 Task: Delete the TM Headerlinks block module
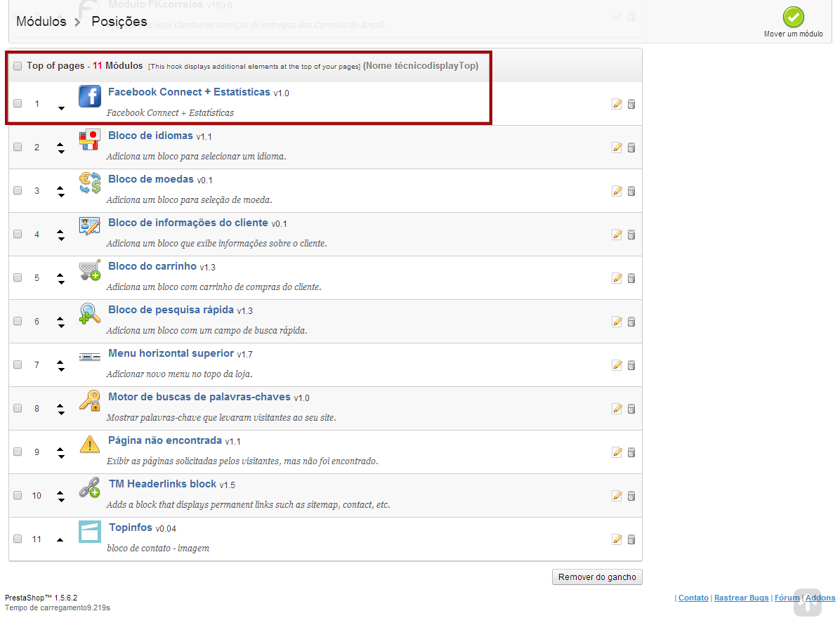click(631, 496)
